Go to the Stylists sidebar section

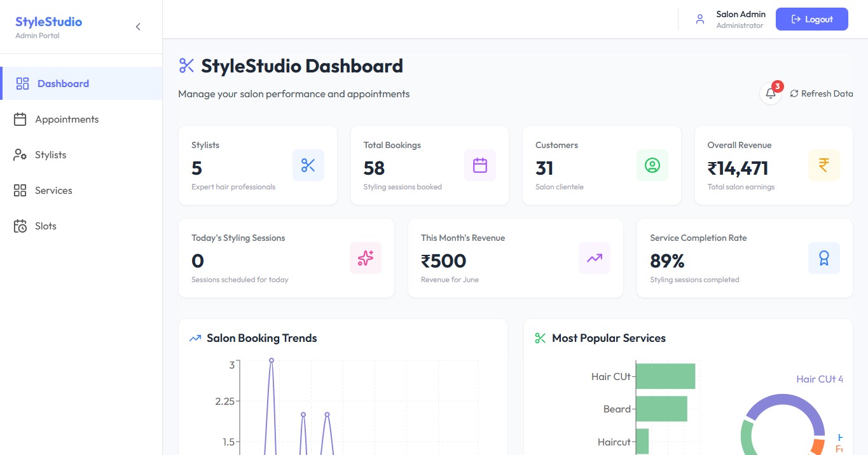point(81,154)
